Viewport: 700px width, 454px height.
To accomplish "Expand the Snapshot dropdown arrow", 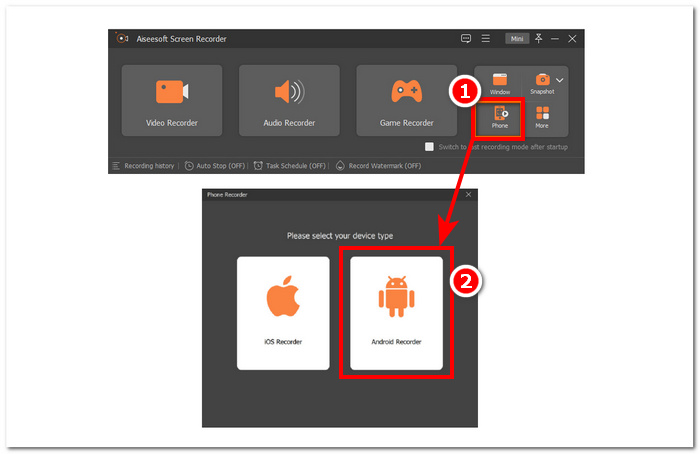I will [560, 79].
